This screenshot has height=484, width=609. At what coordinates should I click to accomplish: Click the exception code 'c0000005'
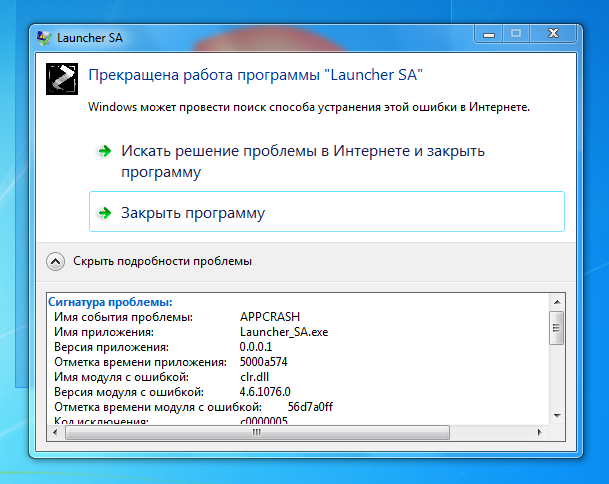[x=264, y=421]
